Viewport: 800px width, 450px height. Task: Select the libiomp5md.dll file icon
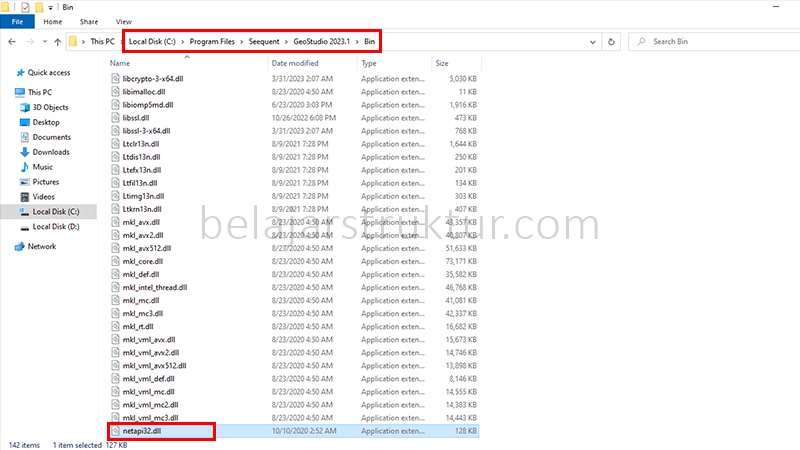[115, 105]
